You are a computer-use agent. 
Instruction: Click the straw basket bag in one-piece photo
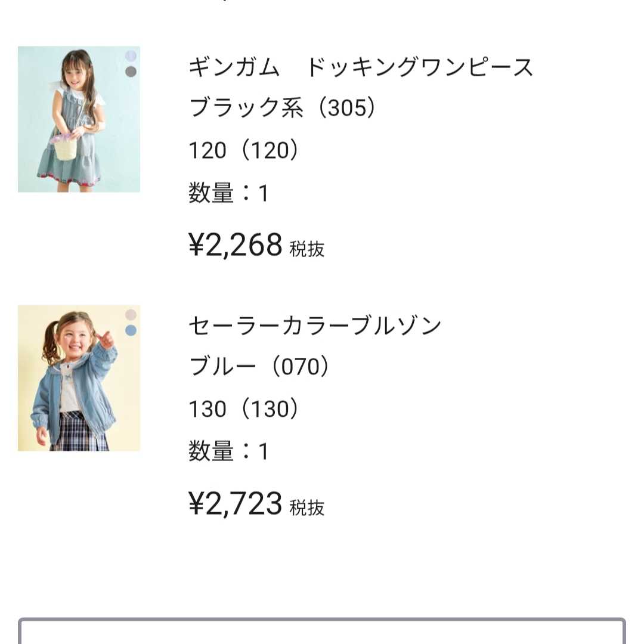(x=65, y=148)
